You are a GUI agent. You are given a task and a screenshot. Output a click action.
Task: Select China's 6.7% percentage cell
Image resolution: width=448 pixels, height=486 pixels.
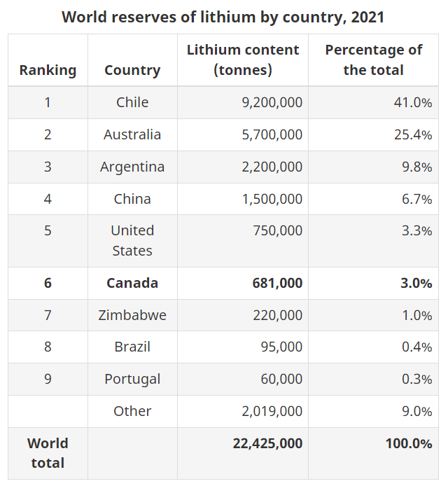coord(416,199)
